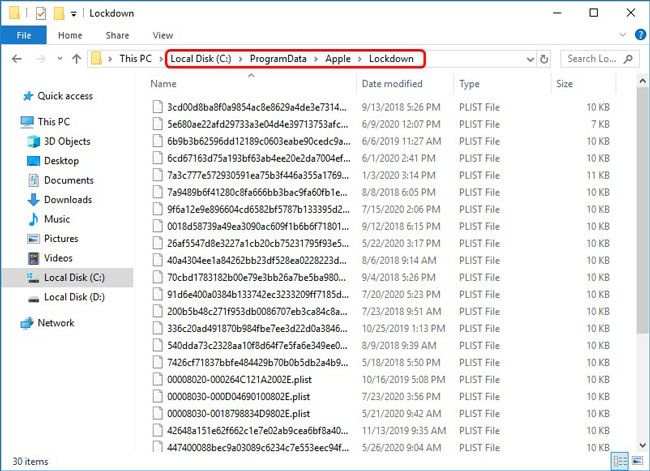Viewport: 650px width, 471px height.
Task: Click file icon of 7a3c777e572930591... row
Action: pos(158,175)
